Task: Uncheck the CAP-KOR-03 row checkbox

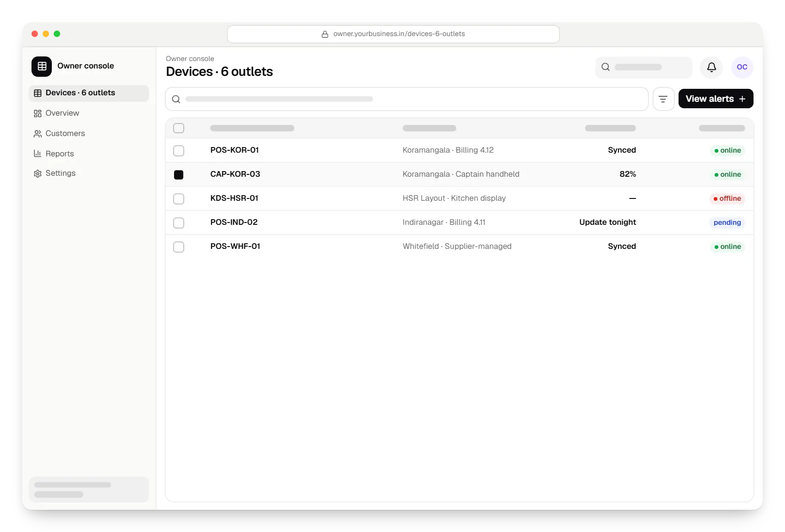Action: (x=179, y=175)
